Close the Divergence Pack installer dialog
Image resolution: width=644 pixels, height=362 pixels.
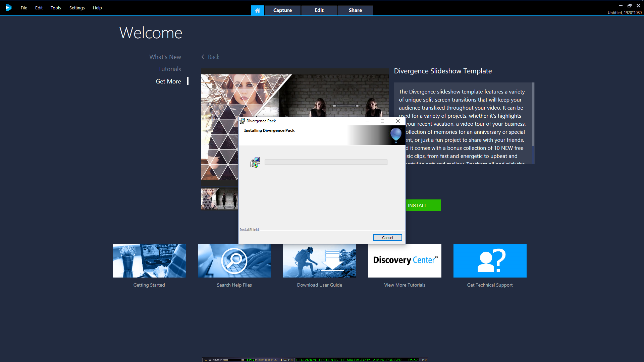[398, 121]
